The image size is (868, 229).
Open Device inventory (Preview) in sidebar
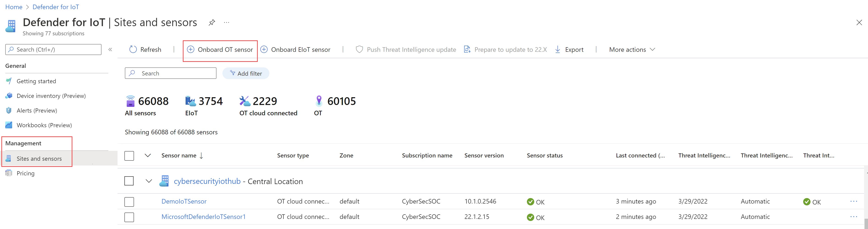(x=51, y=96)
